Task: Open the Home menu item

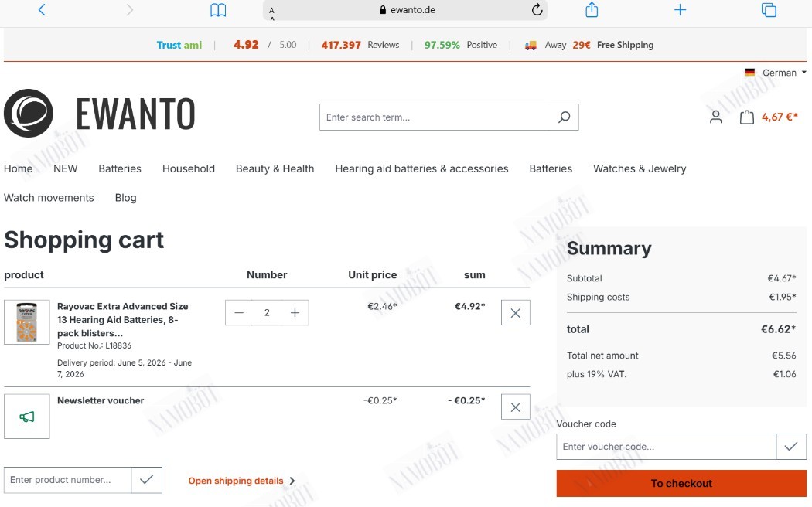Action: (18, 168)
